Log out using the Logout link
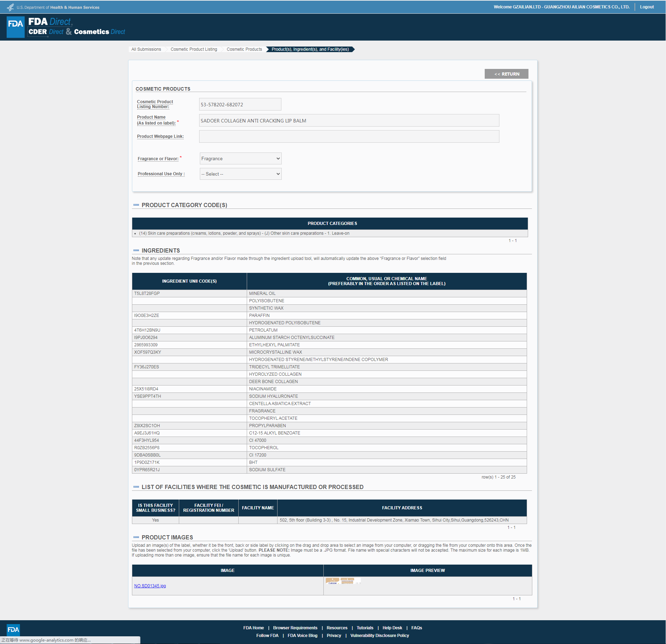666x644 pixels. tap(646, 7)
